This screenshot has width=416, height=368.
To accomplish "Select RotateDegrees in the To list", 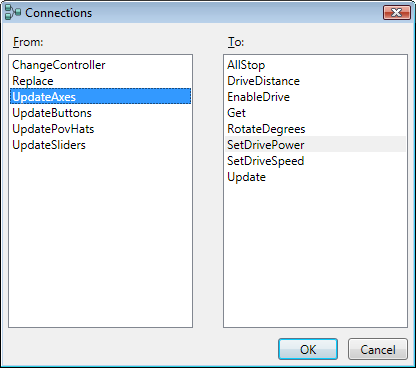I will 315,129.
